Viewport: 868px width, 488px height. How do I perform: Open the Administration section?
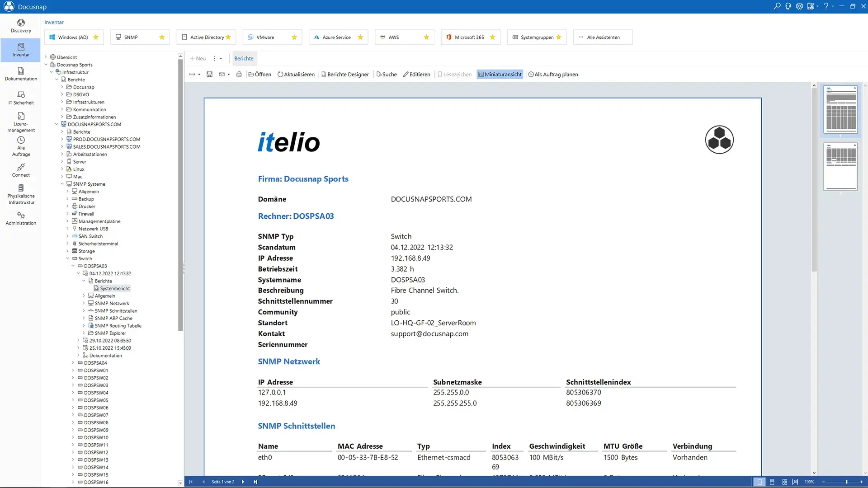click(21, 218)
